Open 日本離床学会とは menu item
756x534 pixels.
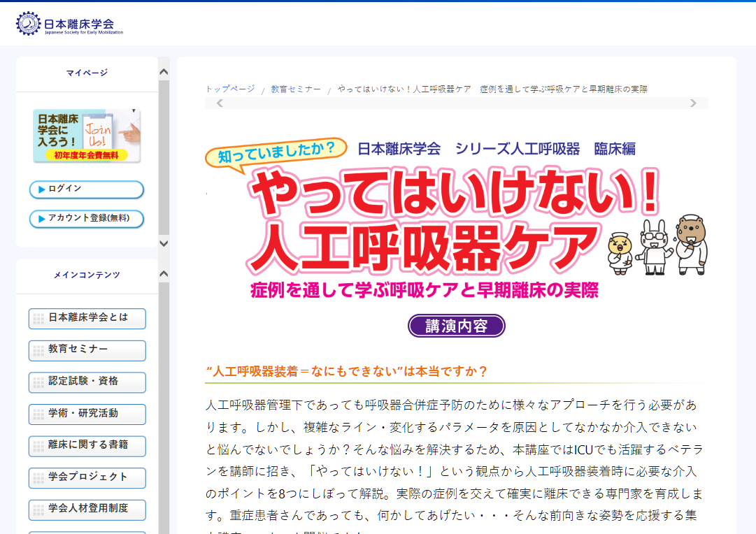(87, 318)
